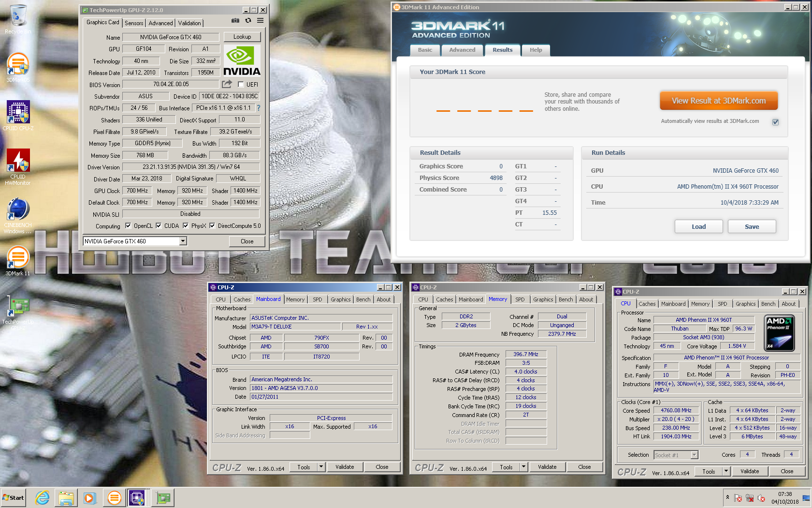Image resolution: width=812 pixels, height=508 pixels.
Task: Select the 3DMark 11 desktop shortcut
Action: 18,261
